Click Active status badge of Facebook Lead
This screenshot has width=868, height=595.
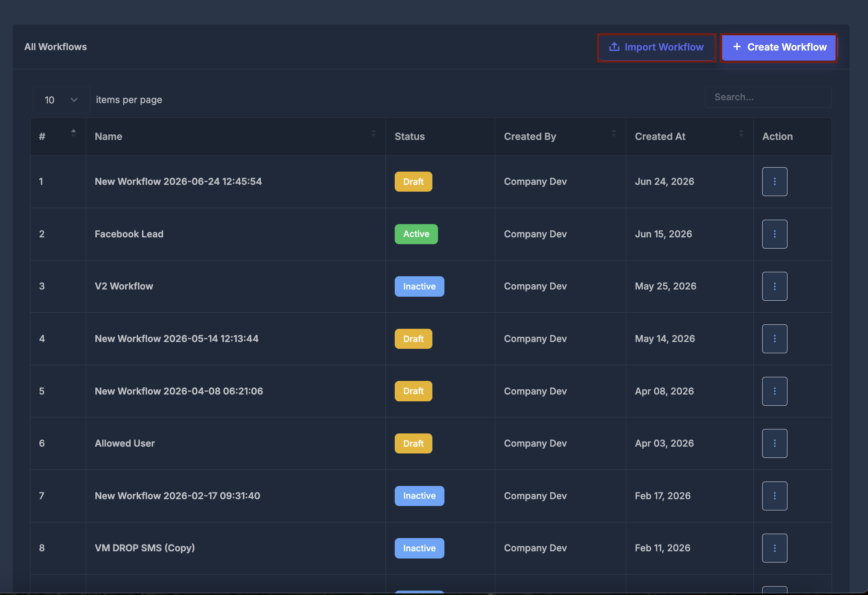416,234
